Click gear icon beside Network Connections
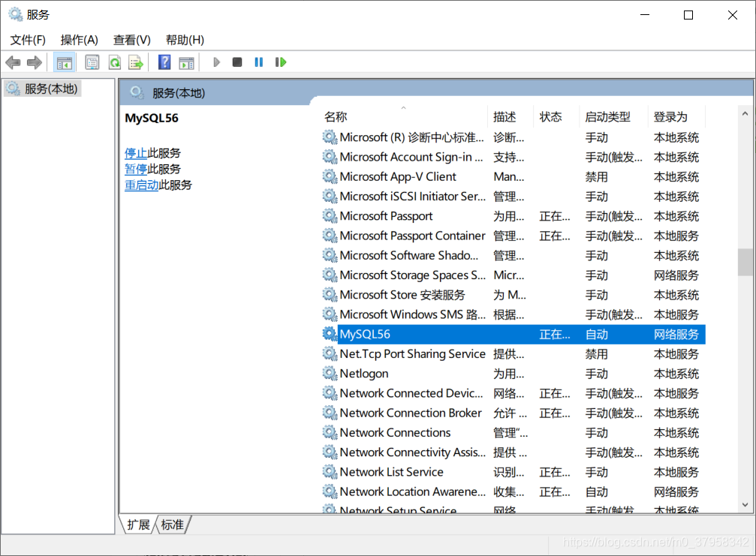Viewport: 756px width, 556px height. pos(330,433)
